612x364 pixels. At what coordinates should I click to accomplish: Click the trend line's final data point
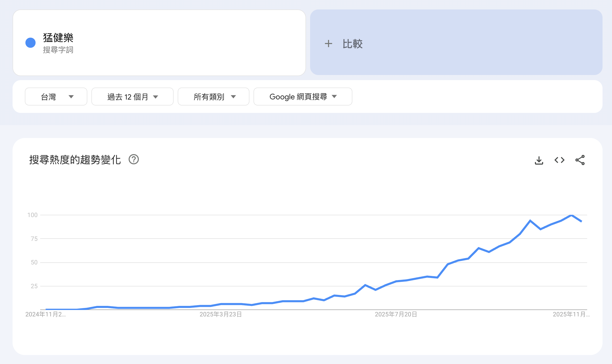pyautogui.click(x=581, y=221)
